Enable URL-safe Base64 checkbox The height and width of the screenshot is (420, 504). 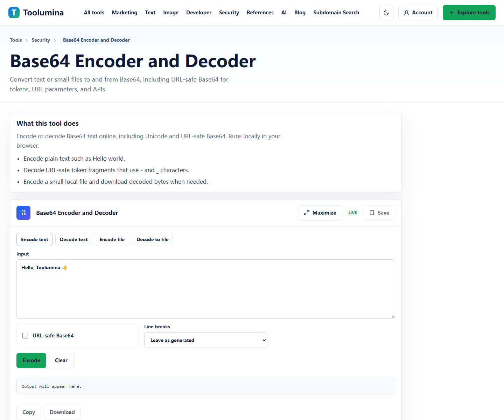click(x=25, y=336)
